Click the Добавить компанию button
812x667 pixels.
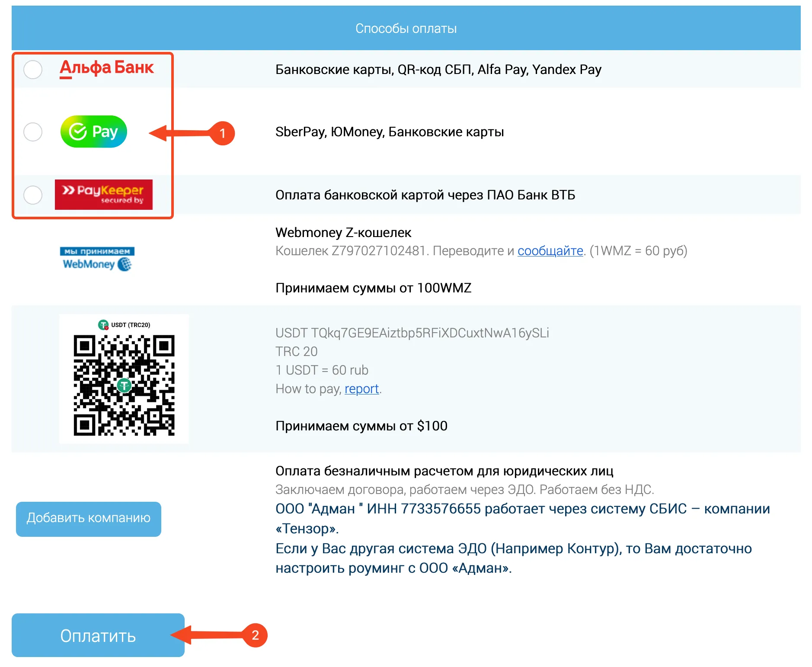[x=89, y=519]
